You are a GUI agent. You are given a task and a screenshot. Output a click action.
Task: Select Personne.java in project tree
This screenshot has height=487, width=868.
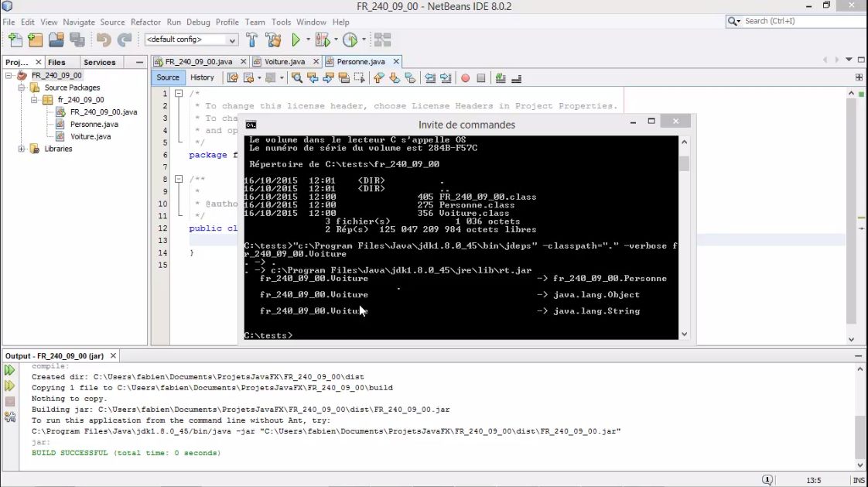[94, 124]
